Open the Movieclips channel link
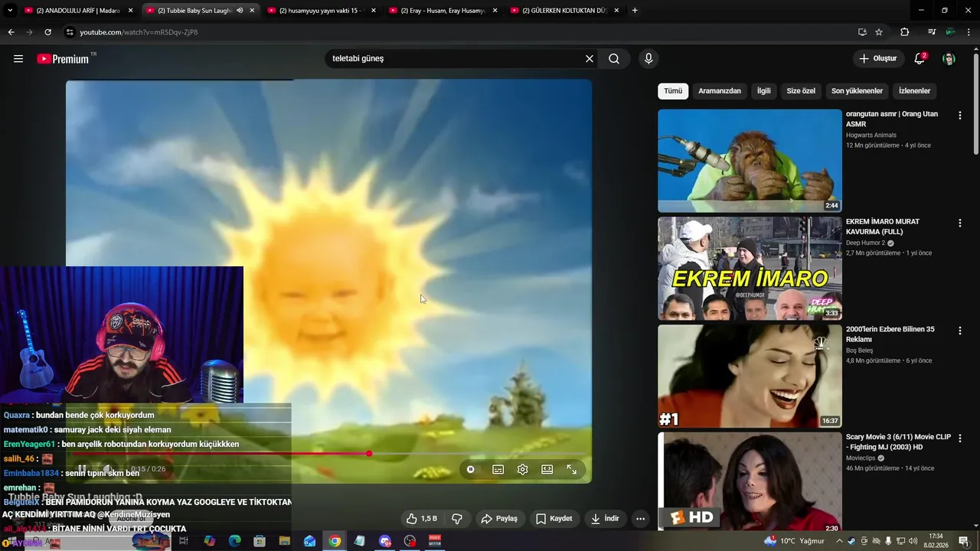The image size is (980, 551). (861, 458)
